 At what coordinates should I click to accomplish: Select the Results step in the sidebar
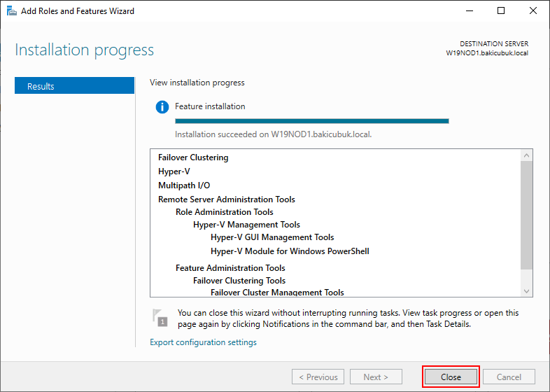(74, 86)
